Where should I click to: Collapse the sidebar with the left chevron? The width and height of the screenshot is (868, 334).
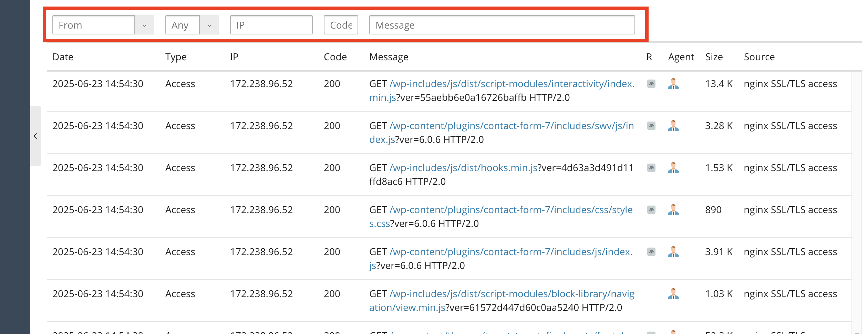click(35, 136)
